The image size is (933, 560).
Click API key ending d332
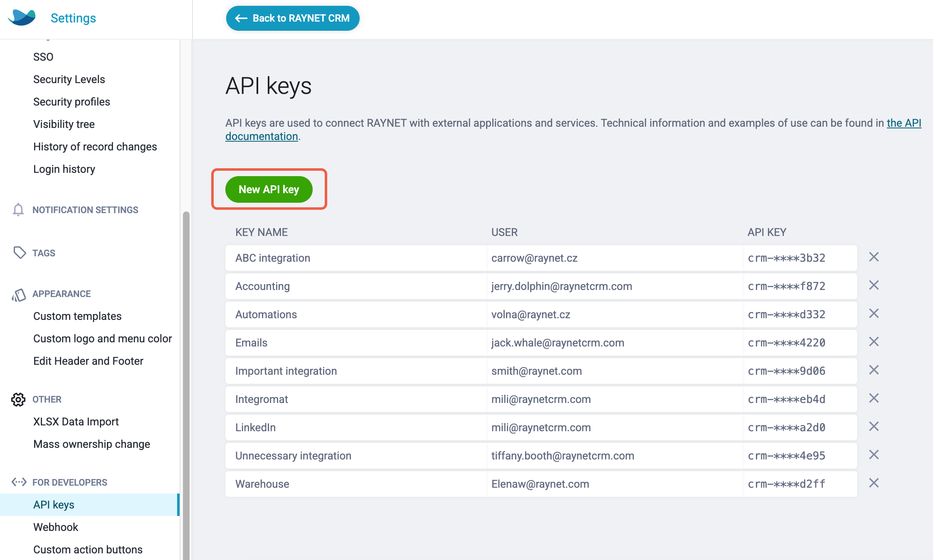(786, 314)
